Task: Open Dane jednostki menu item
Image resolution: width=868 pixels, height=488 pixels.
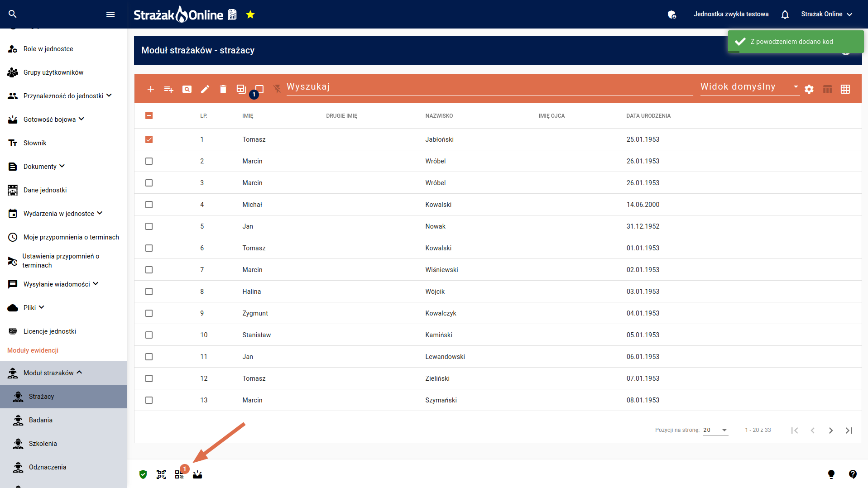Action: click(x=63, y=190)
